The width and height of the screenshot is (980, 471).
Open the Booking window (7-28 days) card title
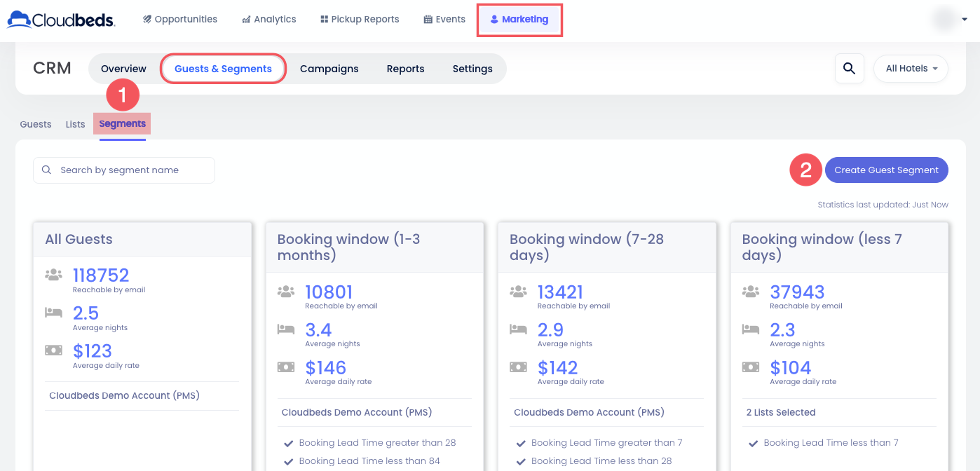pos(586,247)
